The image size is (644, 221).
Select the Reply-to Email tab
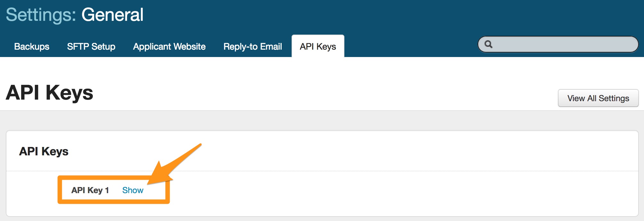tap(253, 47)
